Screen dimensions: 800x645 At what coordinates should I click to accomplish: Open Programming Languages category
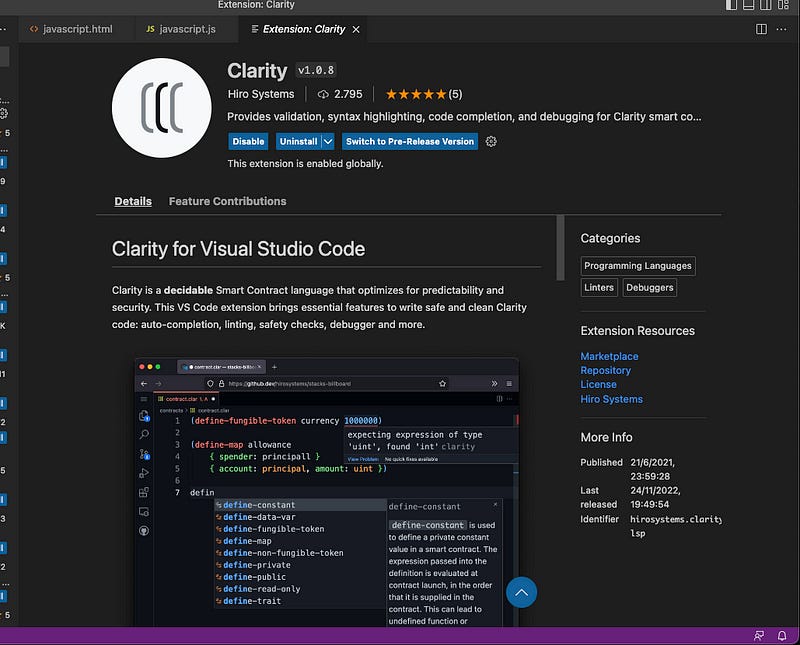pyautogui.click(x=638, y=266)
